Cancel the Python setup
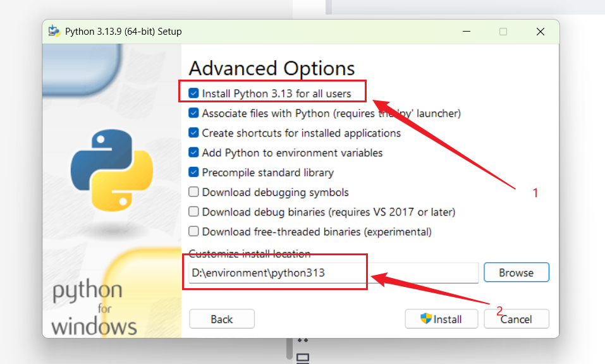This screenshot has width=605, height=364. [516, 319]
